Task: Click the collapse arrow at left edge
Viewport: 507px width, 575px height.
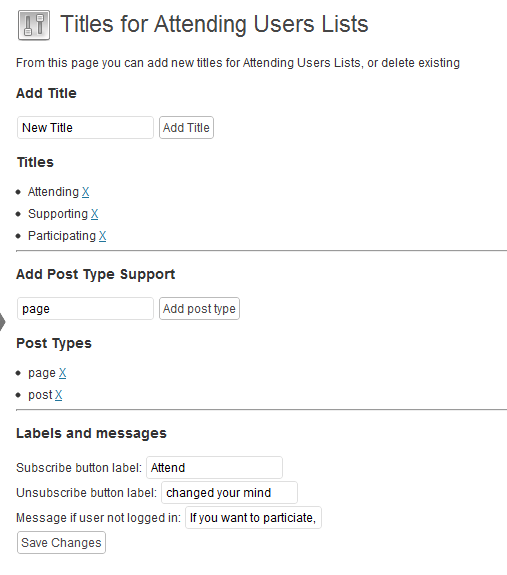Action: pyautogui.click(x=3, y=322)
